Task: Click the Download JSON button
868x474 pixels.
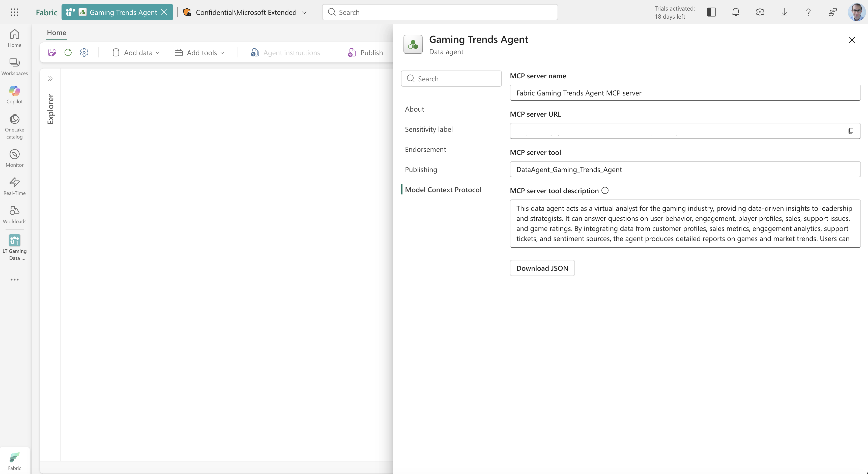Action: pos(542,268)
